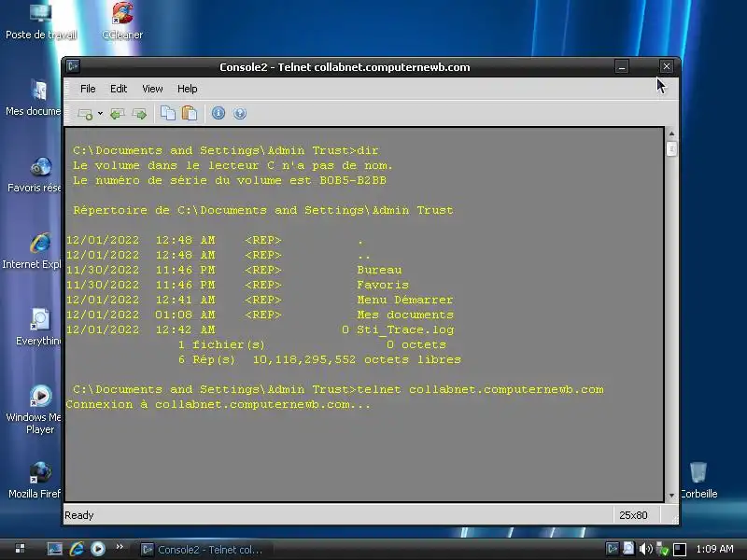Click the 'Connexion à collabnet.computernewb.com' line
Screen dimensions: 747x560
click(x=218, y=404)
